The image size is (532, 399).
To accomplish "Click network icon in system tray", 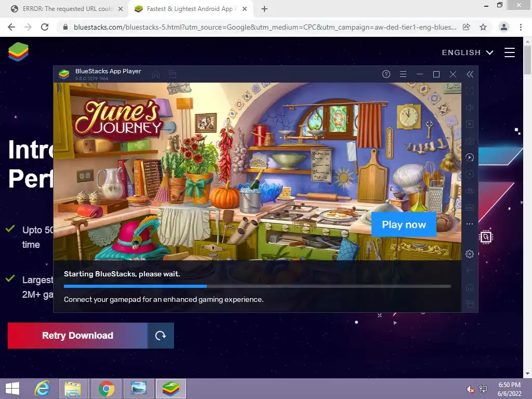I will (483, 389).
